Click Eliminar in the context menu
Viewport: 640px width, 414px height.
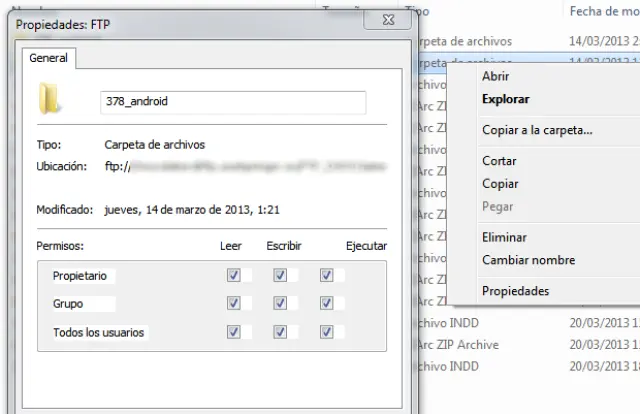point(504,237)
